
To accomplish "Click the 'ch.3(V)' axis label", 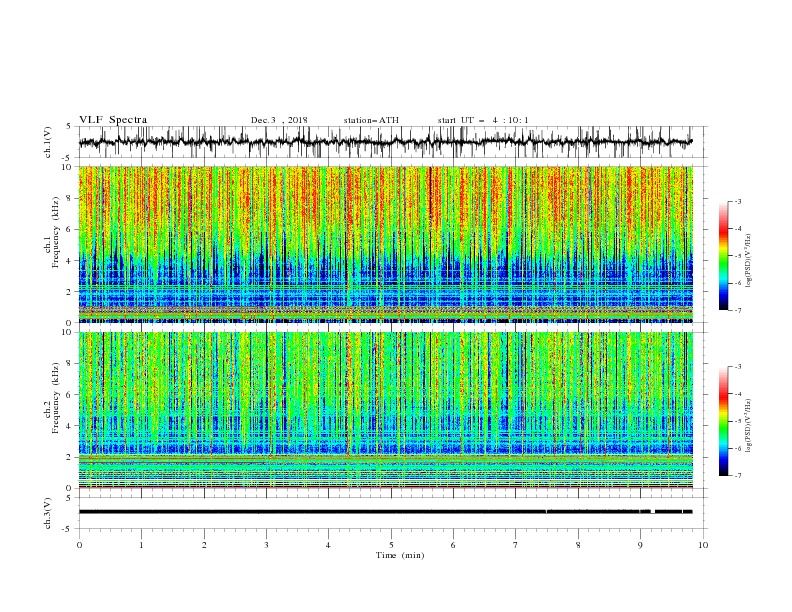I will point(48,513).
